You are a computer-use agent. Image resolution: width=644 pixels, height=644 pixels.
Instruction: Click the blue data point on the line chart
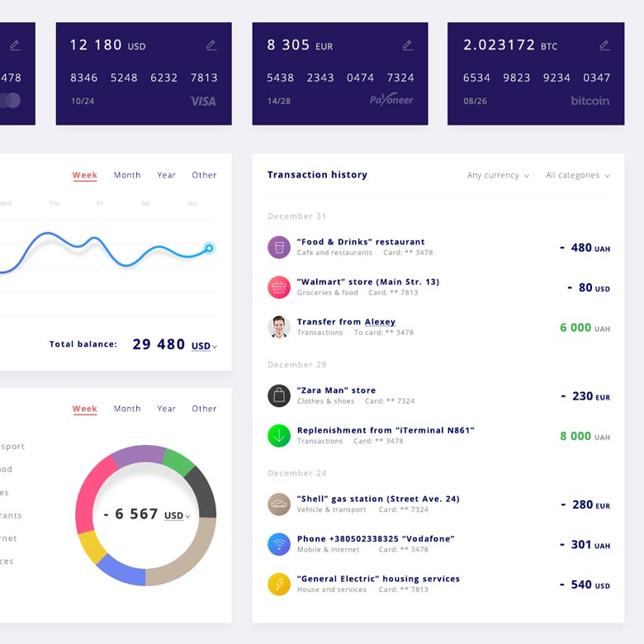pyautogui.click(x=209, y=248)
